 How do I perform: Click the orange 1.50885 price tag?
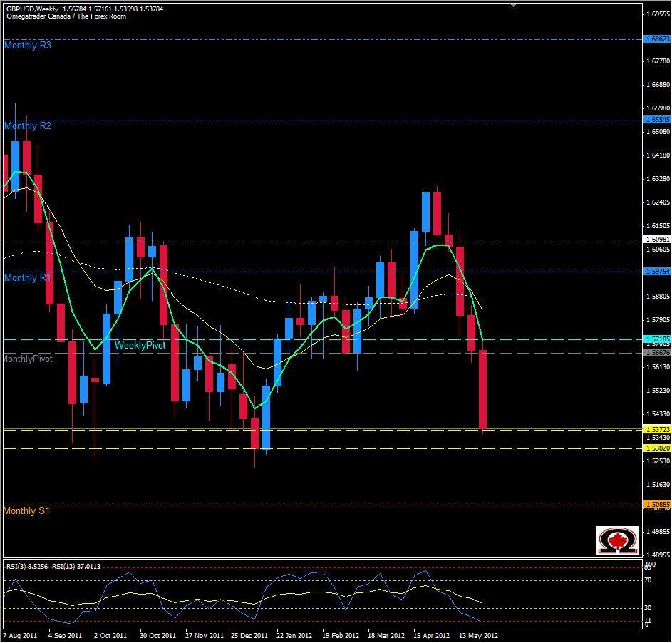click(656, 505)
